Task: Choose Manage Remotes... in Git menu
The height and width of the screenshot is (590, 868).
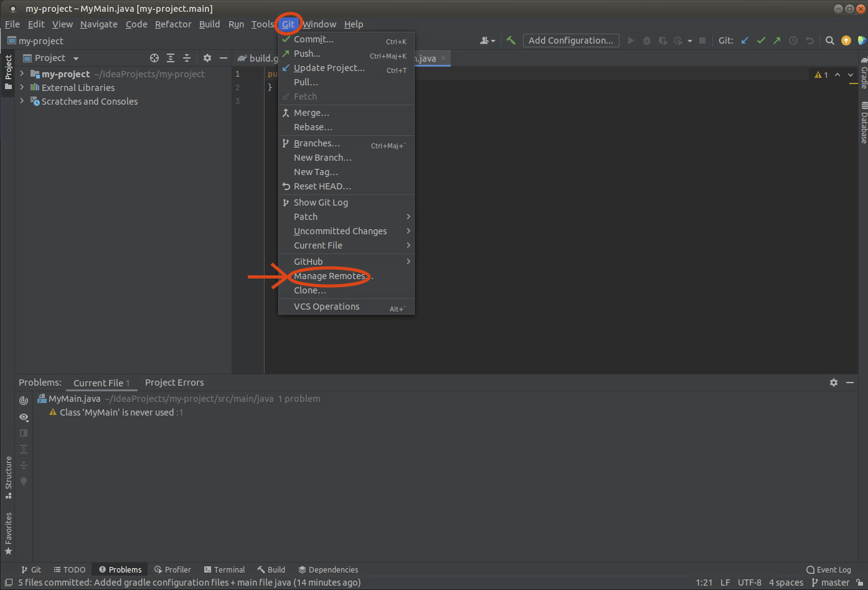Action: (346, 276)
